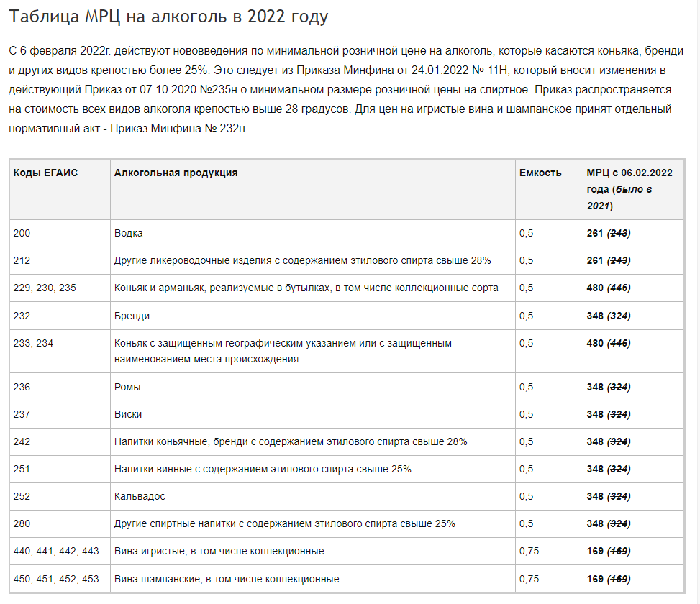Viewport: 700px width, 604px height.
Task: Click price '348 (324)' in the 251 row
Action: click(x=634, y=470)
